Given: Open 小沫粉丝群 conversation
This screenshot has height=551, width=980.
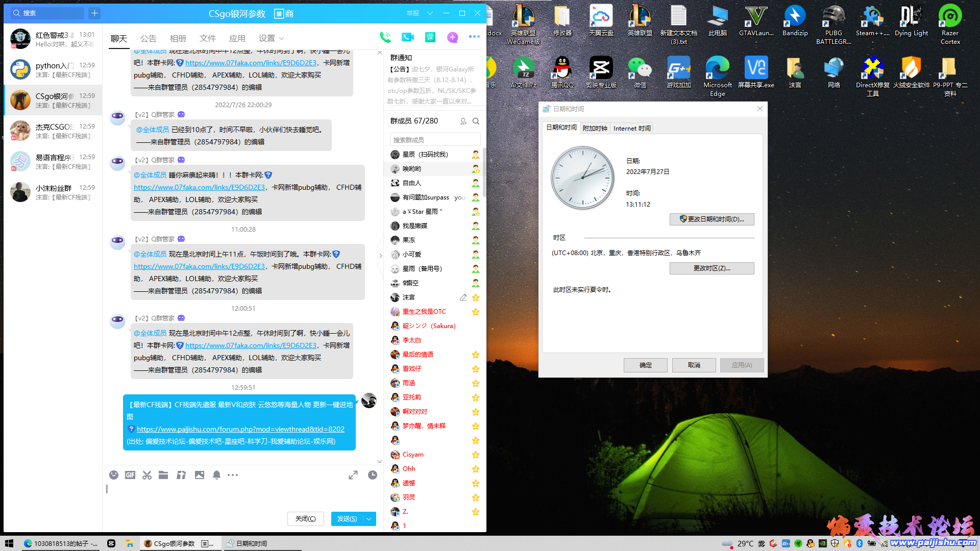Looking at the screenshot, I should pyautogui.click(x=53, y=192).
